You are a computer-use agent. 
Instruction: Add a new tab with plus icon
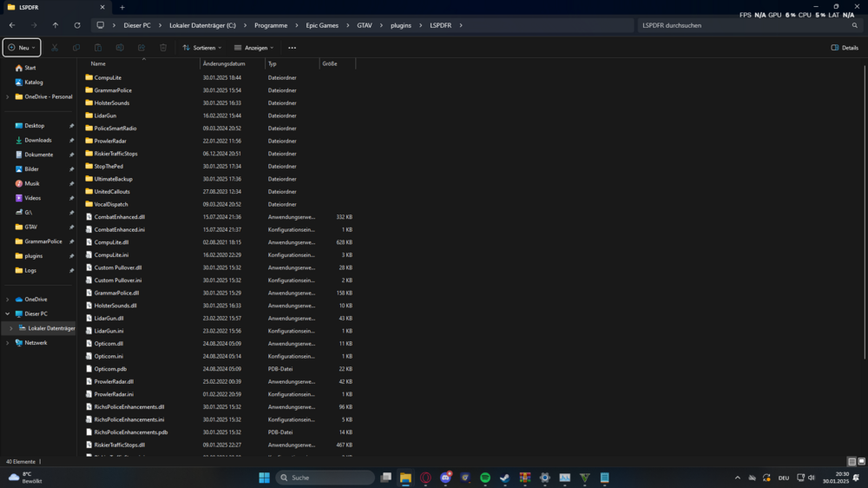click(122, 8)
